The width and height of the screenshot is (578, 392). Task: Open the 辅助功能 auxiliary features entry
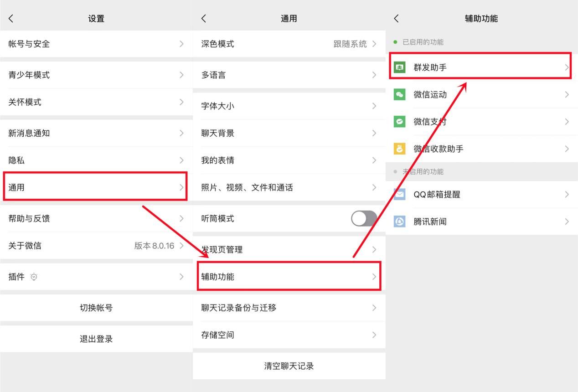(x=289, y=276)
